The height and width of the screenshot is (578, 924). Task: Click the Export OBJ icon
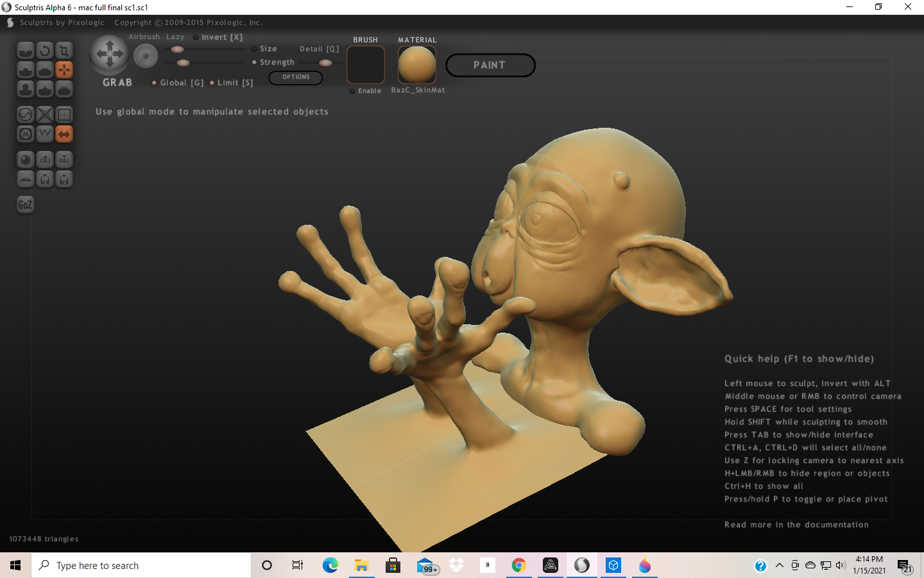coord(64,160)
